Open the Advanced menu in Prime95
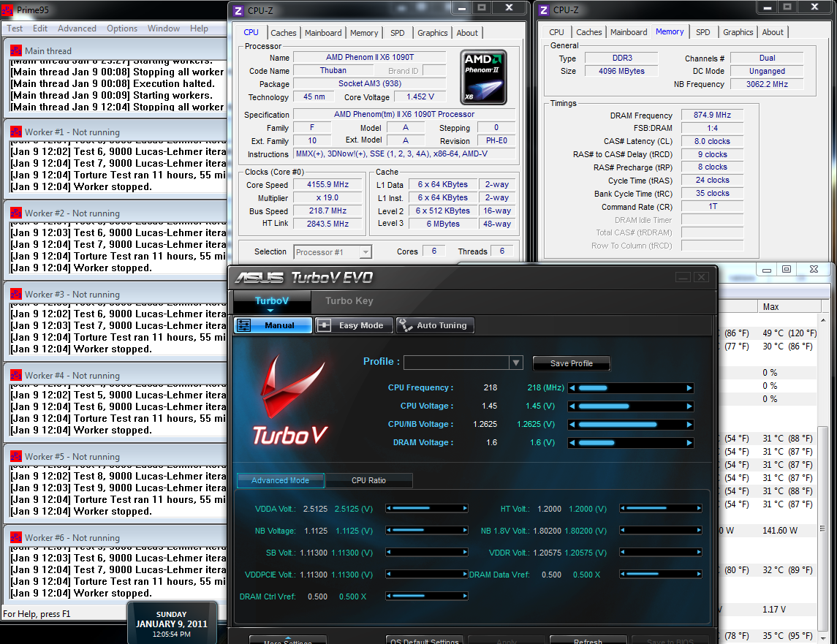The image size is (837, 644). (77, 29)
